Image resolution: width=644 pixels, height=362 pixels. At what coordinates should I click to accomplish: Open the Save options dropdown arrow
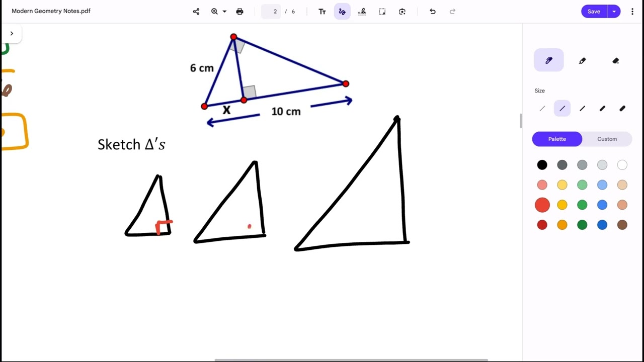click(x=614, y=12)
